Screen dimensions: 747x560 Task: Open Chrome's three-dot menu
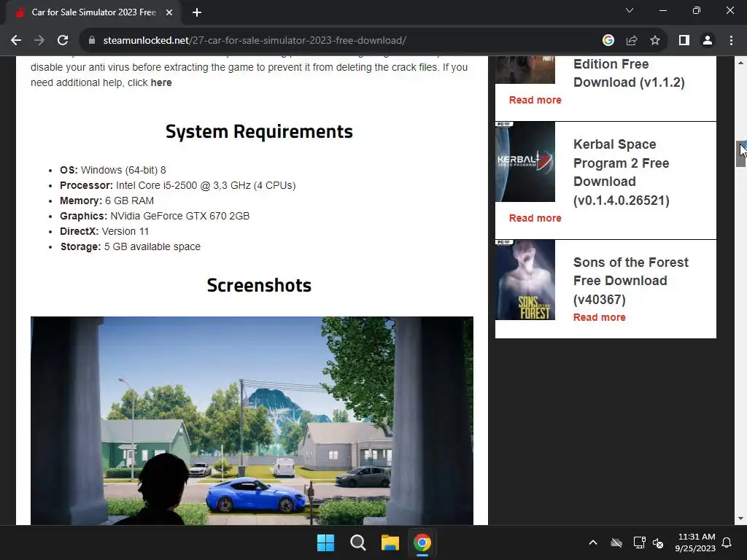[x=731, y=41]
